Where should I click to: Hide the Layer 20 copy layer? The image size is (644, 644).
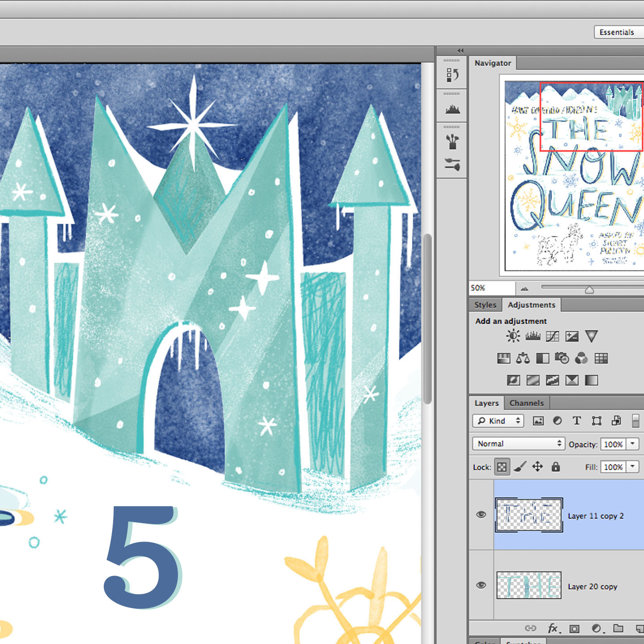[x=481, y=585]
